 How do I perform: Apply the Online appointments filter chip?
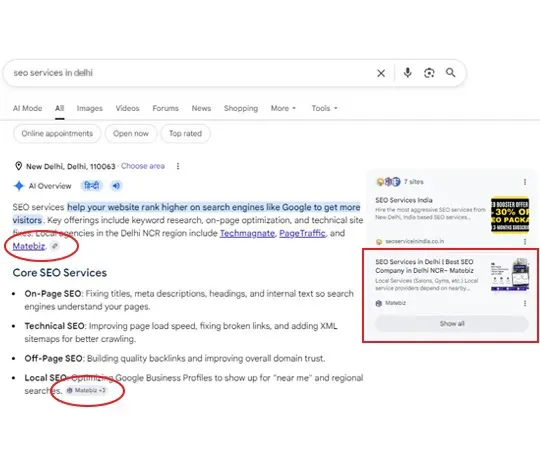point(57,134)
